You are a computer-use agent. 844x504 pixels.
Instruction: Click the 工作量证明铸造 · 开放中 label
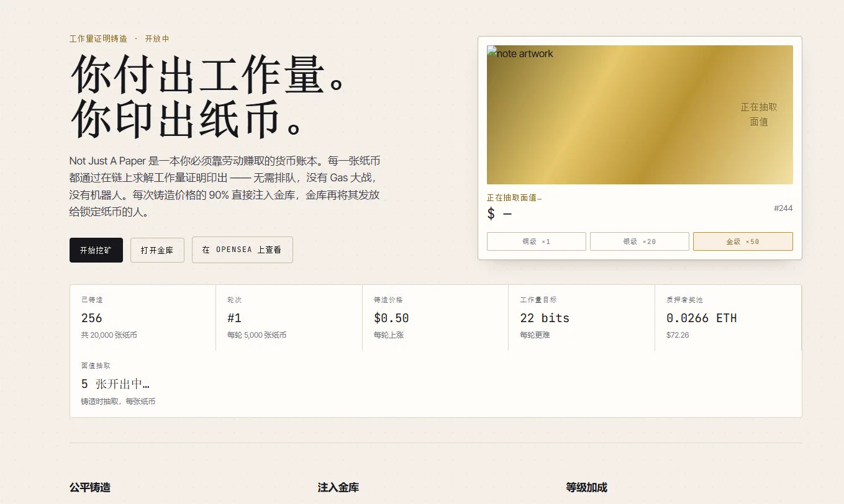pos(119,38)
